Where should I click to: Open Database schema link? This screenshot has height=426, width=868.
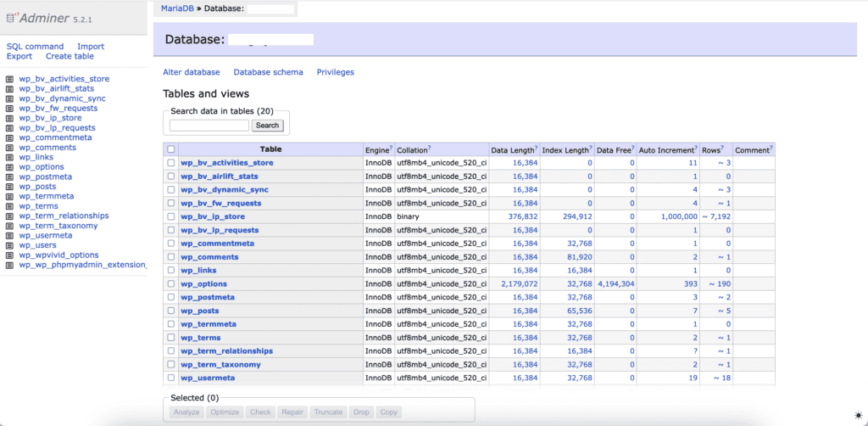point(269,72)
